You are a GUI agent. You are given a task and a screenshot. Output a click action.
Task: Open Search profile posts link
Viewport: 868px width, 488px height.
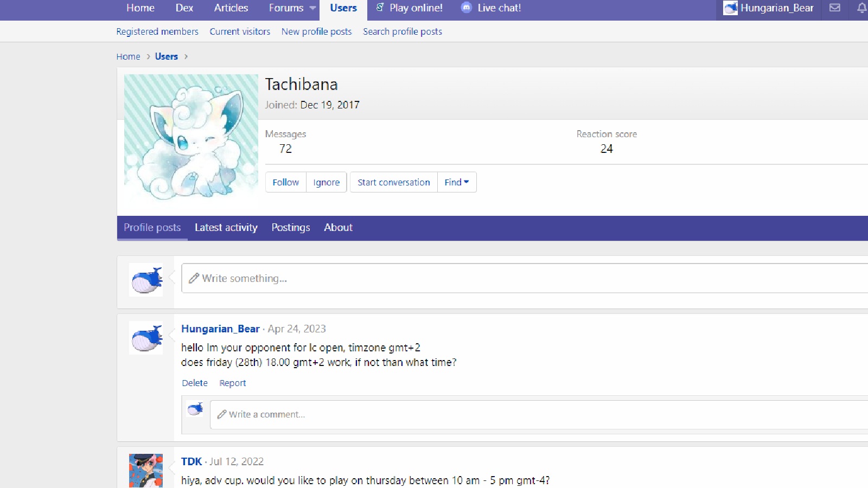(403, 31)
